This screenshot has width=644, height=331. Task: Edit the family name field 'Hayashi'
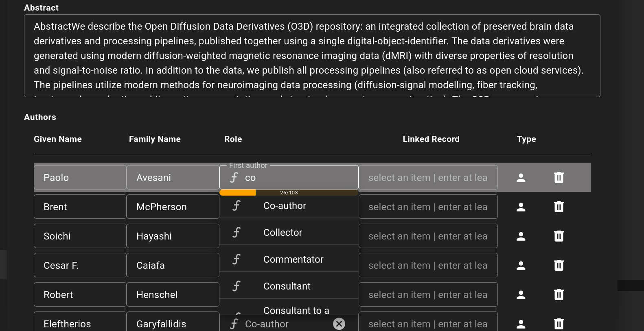[173, 236]
